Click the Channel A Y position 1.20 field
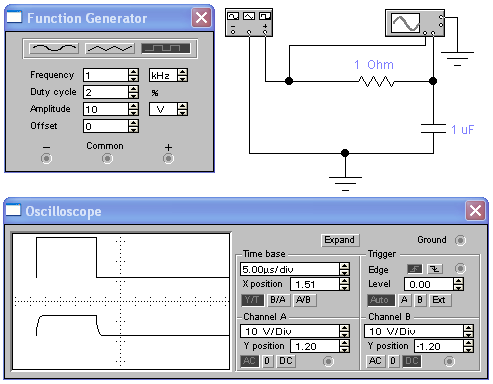This screenshot has width=493, height=384. click(x=315, y=346)
